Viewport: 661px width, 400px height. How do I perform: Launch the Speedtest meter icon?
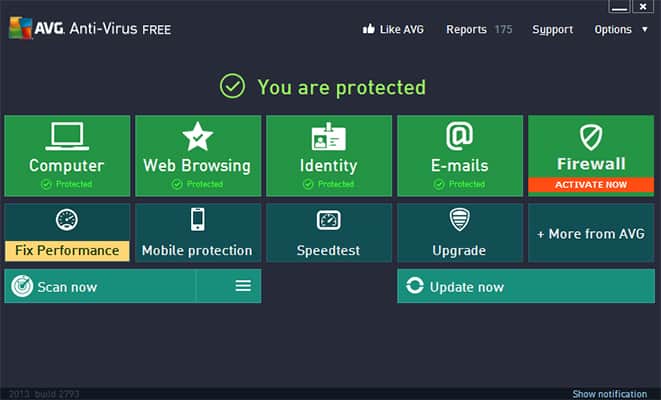[328, 220]
